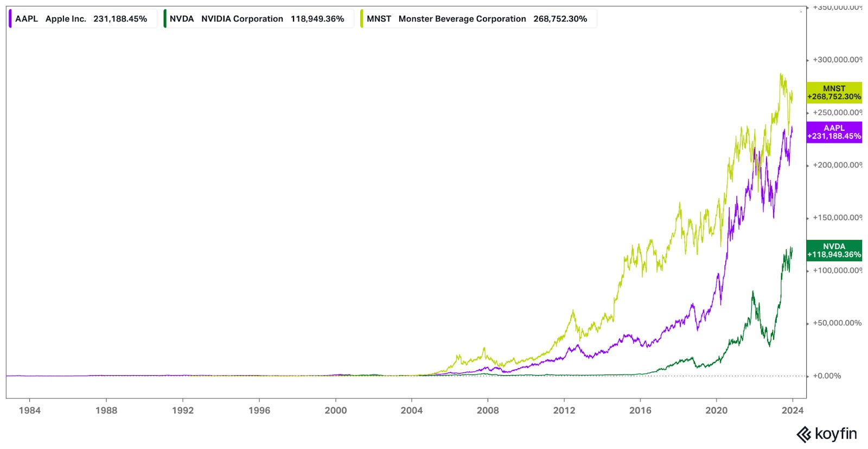Click the 2000 x-axis label

[336, 410]
